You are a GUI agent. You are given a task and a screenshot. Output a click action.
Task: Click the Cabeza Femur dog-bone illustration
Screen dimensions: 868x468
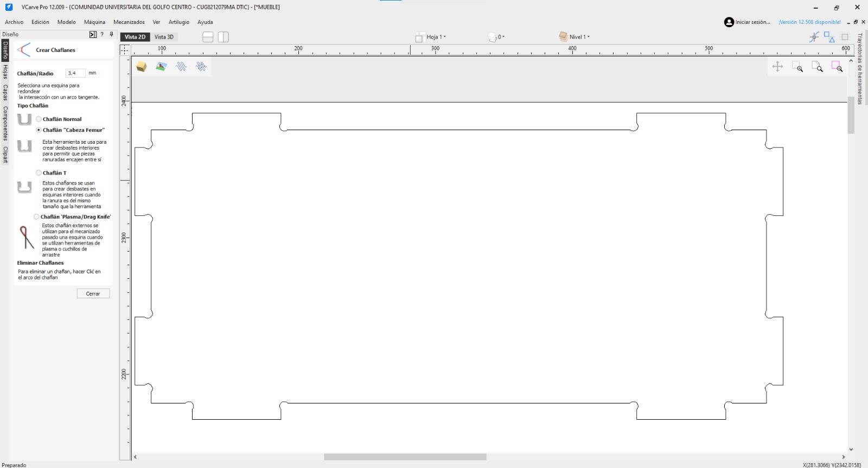click(24, 146)
